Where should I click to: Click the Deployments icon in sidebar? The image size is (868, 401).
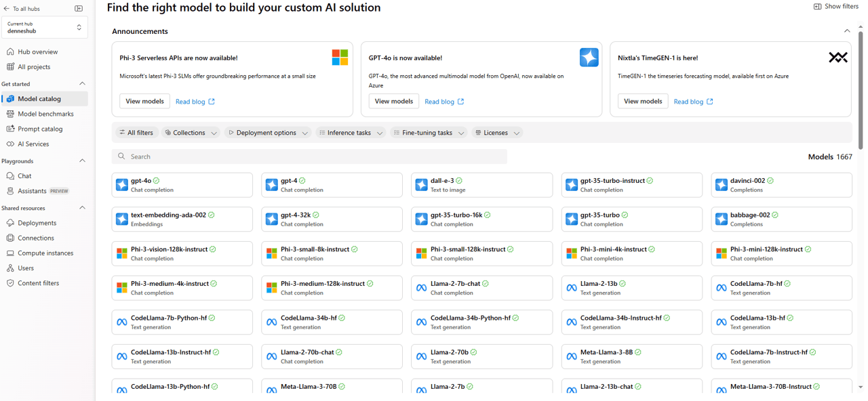point(10,223)
